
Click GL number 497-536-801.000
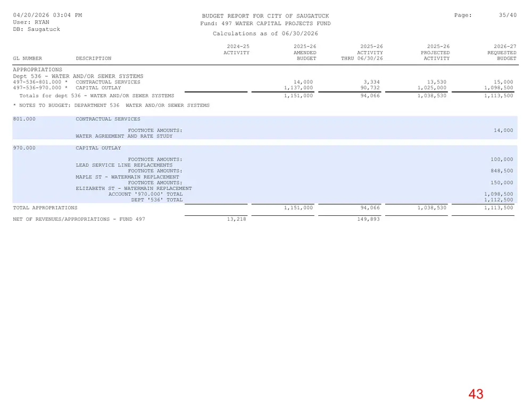tap(37, 82)
